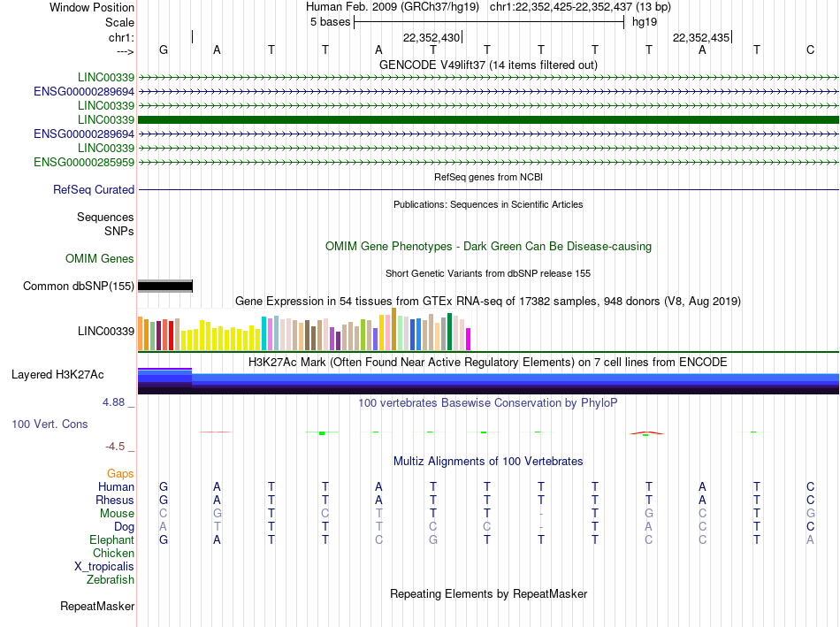840x627 pixels.
Task: Click 'RefSeq genes from NCBI' title
Action: 488,177
